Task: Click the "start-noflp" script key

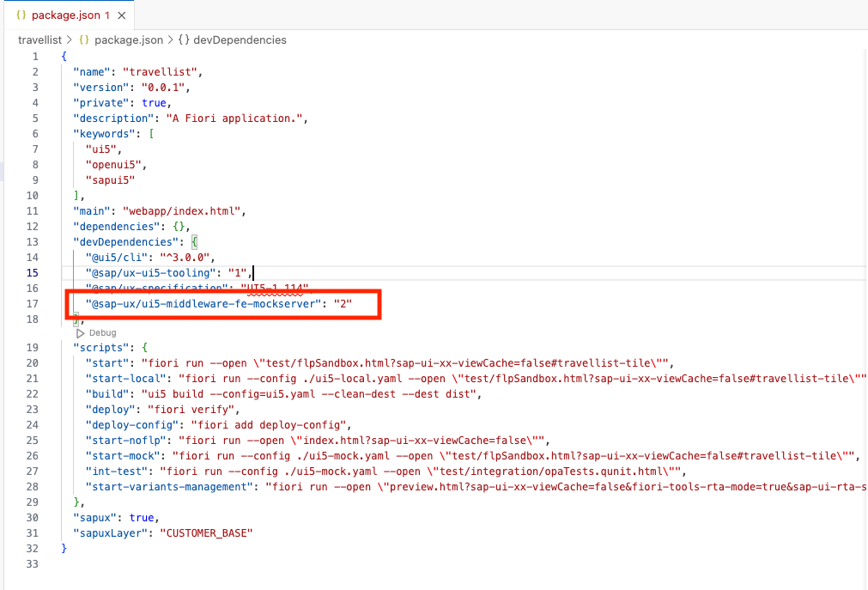Action: [126, 441]
